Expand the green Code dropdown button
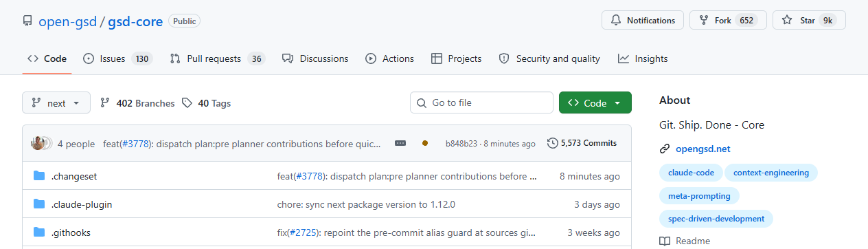The image size is (868, 249). coord(595,103)
